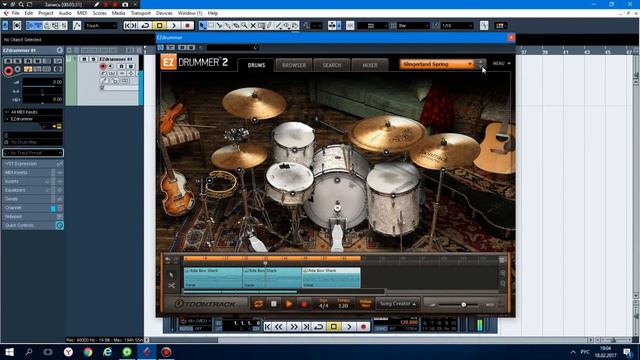This screenshot has height=360, width=640.
Task: Open the No Drum Map selector
Action: [33, 142]
